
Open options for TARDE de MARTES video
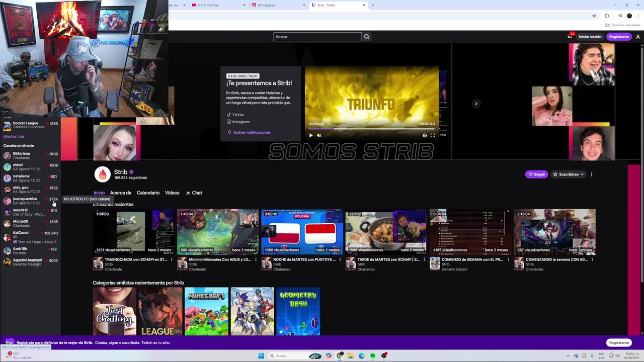tap(424, 260)
